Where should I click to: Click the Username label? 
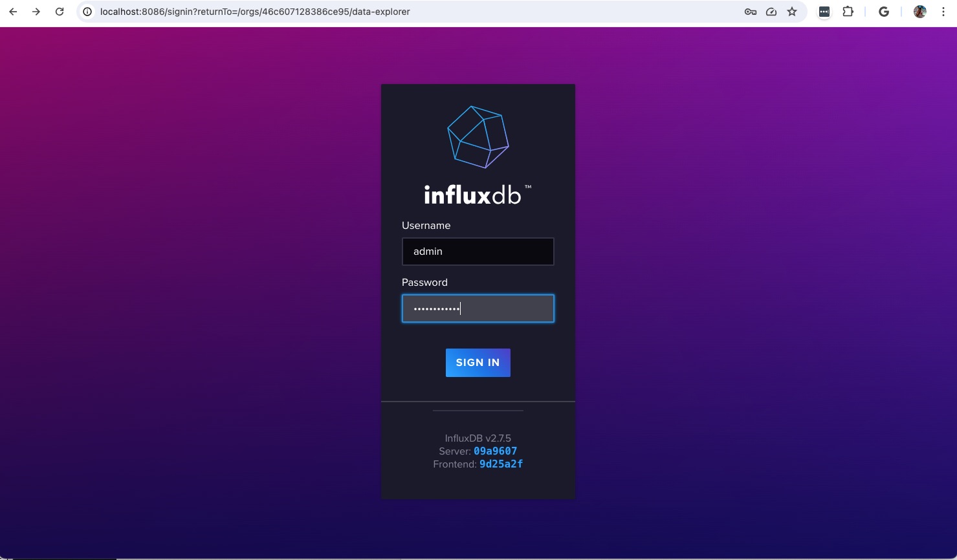pyautogui.click(x=426, y=226)
